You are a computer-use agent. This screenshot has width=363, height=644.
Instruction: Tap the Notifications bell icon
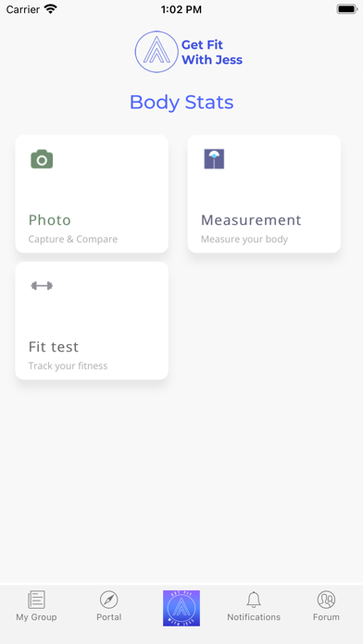254,600
